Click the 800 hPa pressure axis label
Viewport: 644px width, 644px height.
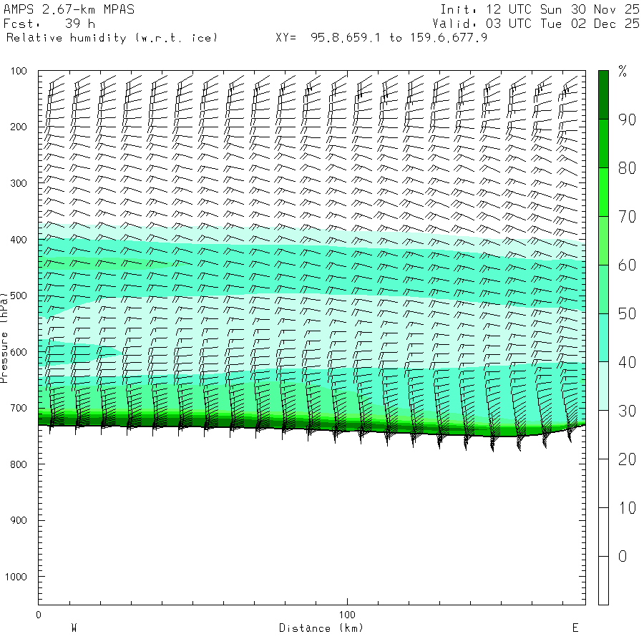click(x=19, y=464)
